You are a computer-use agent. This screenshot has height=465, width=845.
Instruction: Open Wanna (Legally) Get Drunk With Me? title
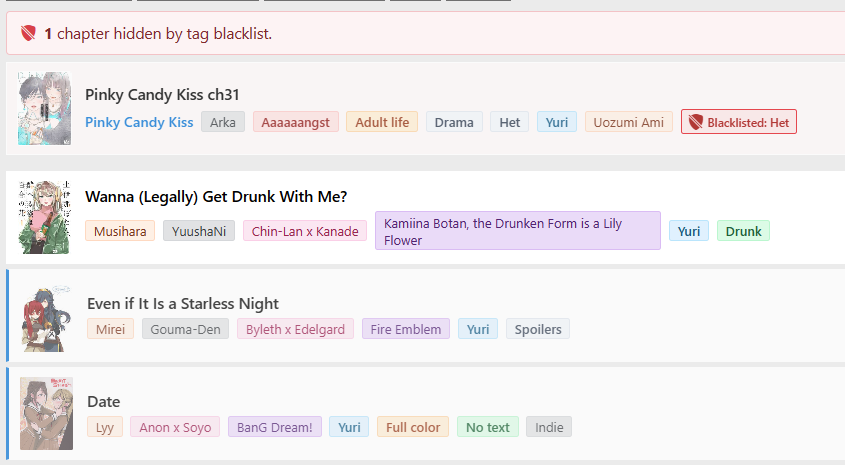point(216,197)
